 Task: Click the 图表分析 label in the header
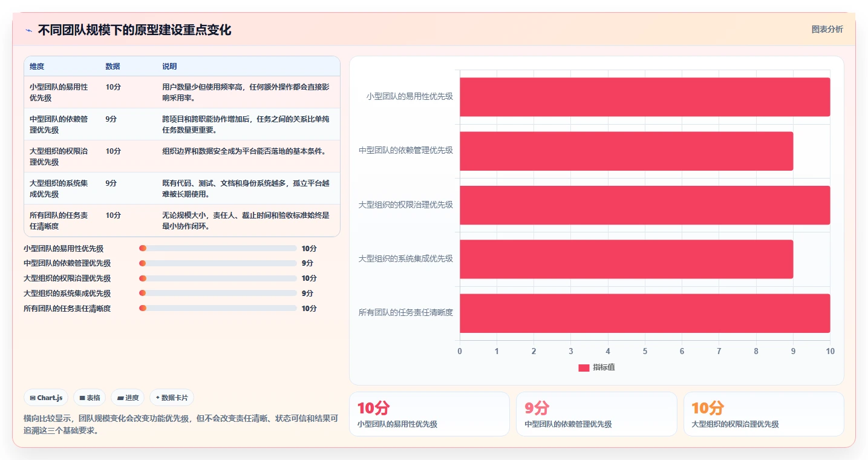(x=827, y=30)
